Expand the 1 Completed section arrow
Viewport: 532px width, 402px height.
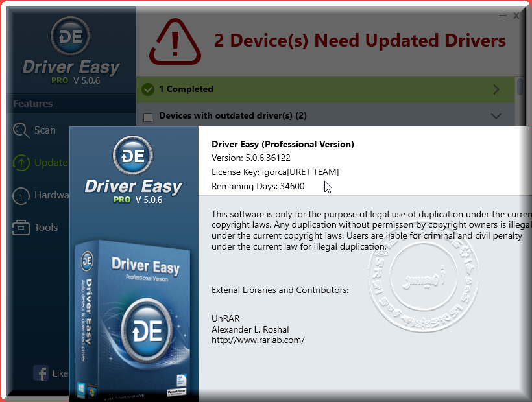click(x=496, y=89)
